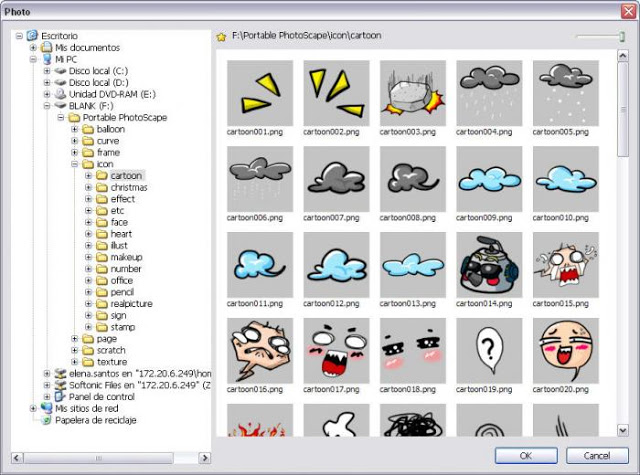Pick the kettle with sunglasses cartoon014.png
This screenshot has height=475, width=640.
pos(489,265)
